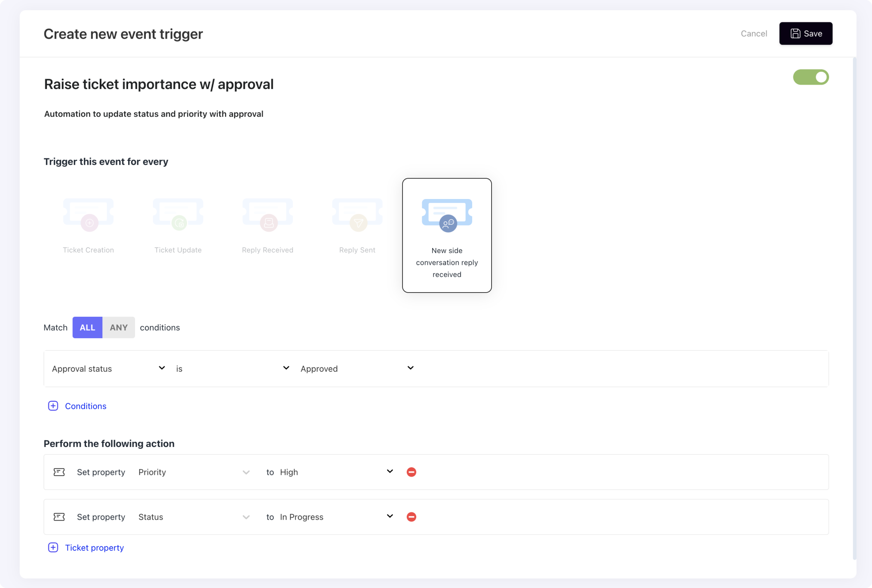Image resolution: width=872 pixels, height=588 pixels.
Task: Click the plus icon next to Ticket property
Action: [x=53, y=547]
